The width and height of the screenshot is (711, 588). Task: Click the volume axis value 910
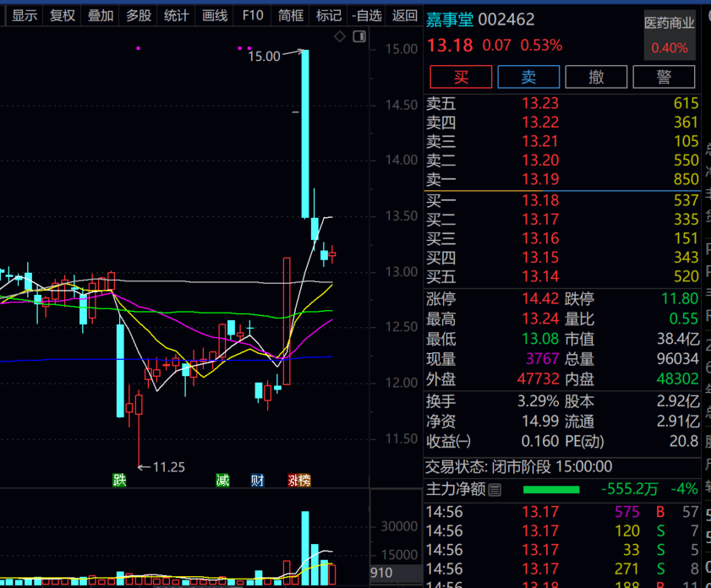(381, 573)
